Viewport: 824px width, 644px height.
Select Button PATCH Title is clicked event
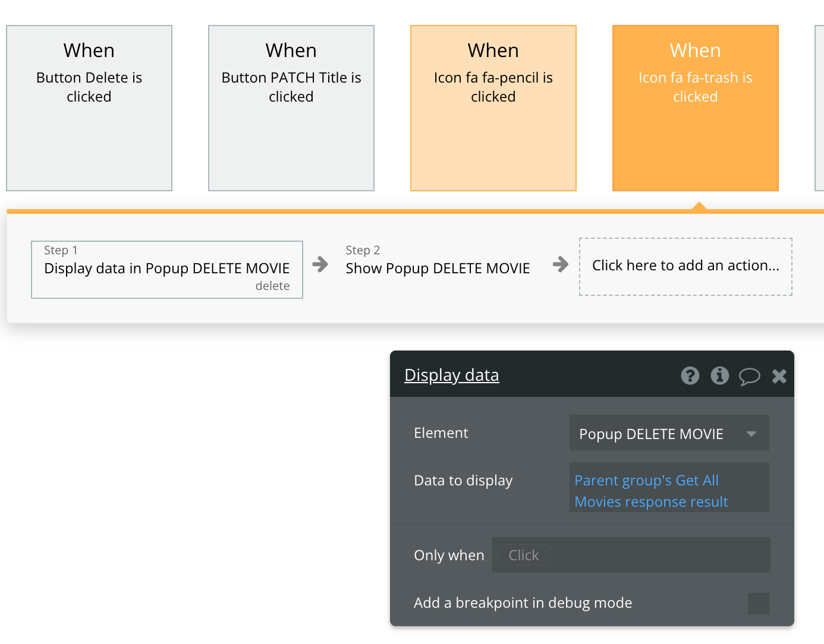coord(291,108)
